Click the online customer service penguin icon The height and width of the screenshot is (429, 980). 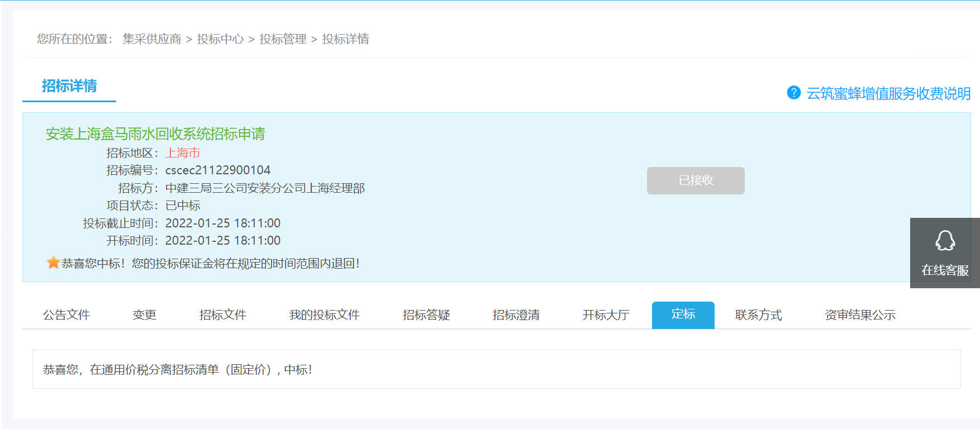(945, 241)
